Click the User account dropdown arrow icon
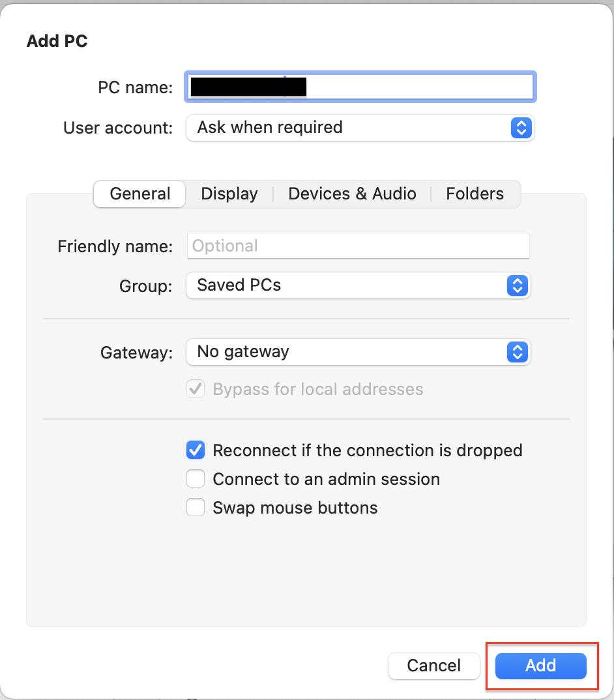 (521, 128)
